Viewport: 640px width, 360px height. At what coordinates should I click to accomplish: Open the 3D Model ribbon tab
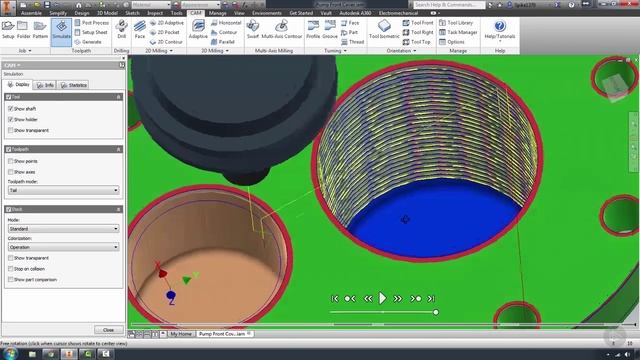[x=107, y=13]
